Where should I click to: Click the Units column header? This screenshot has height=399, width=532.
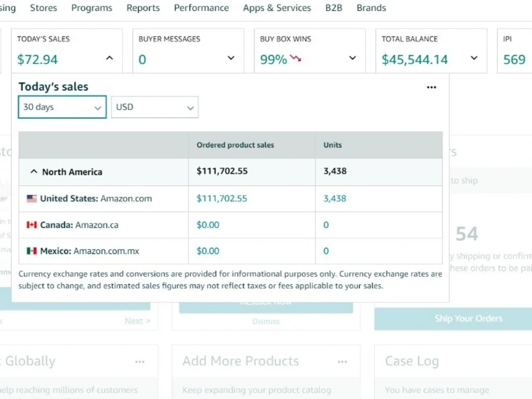tap(332, 145)
